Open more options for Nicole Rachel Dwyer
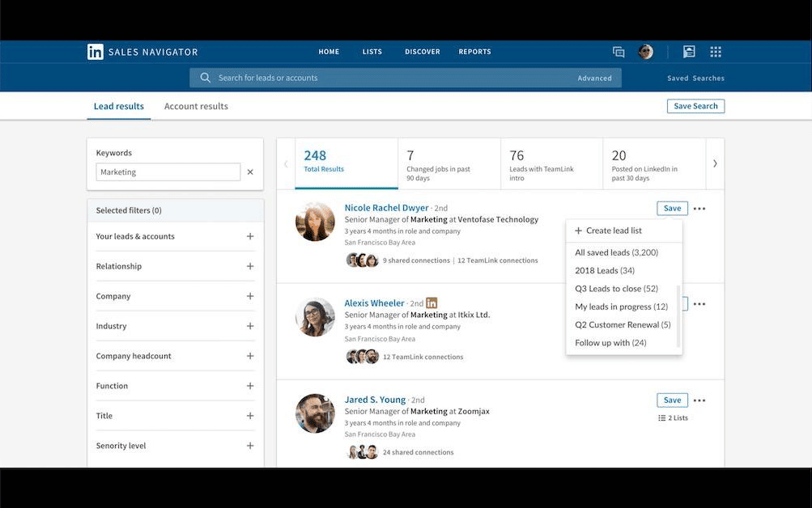 tap(699, 209)
